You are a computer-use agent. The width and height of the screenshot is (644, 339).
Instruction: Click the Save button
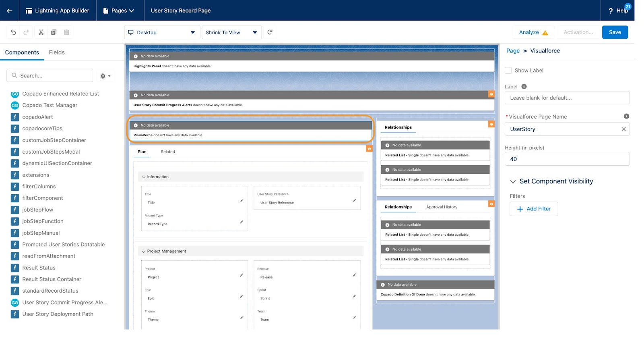click(x=615, y=32)
